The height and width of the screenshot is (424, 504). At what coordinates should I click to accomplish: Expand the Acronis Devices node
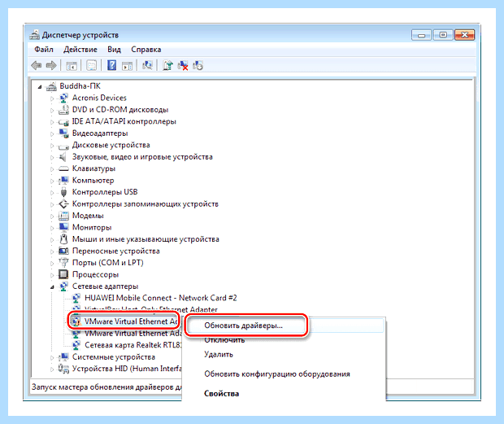52,98
